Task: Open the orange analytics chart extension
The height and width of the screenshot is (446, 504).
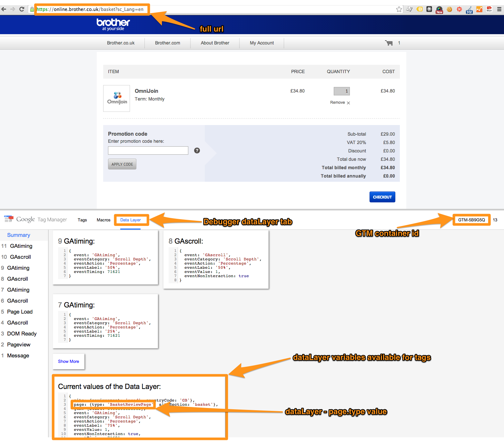Action: click(479, 9)
